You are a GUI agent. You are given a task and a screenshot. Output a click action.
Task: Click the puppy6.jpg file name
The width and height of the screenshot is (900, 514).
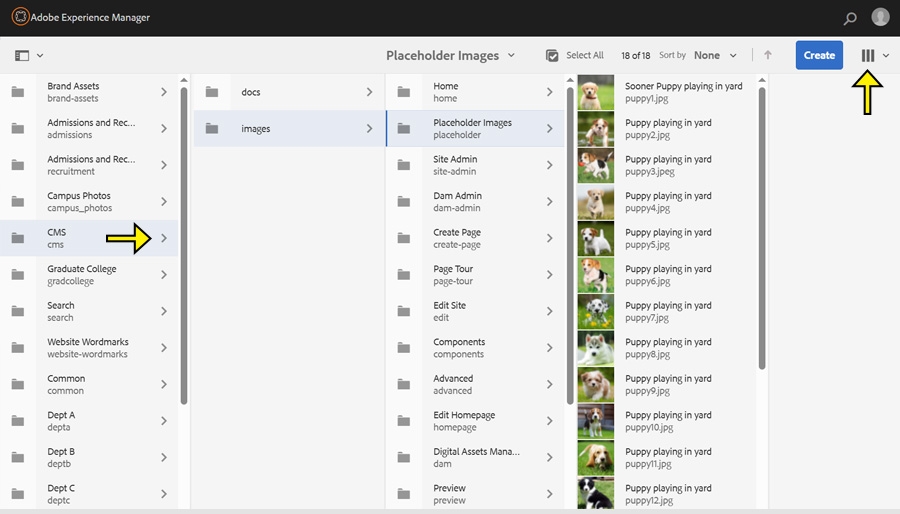coord(647,281)
